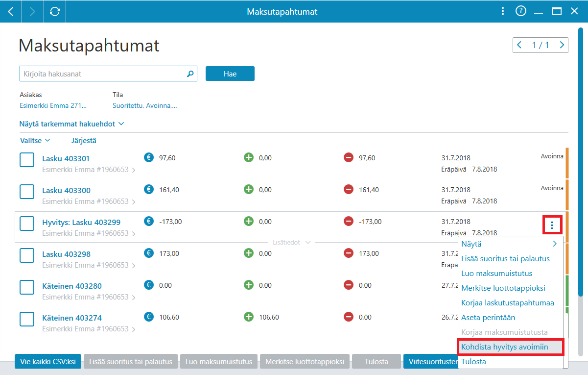The height and width of the screenshot is (375, 588).
Task: Click the search magnifier icon
Action: click(190, 74)
